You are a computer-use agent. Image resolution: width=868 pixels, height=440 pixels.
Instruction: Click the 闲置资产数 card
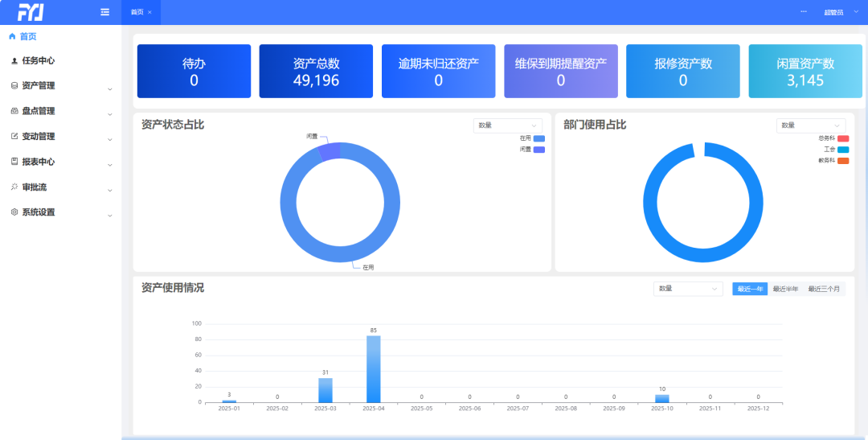point(805,72)
